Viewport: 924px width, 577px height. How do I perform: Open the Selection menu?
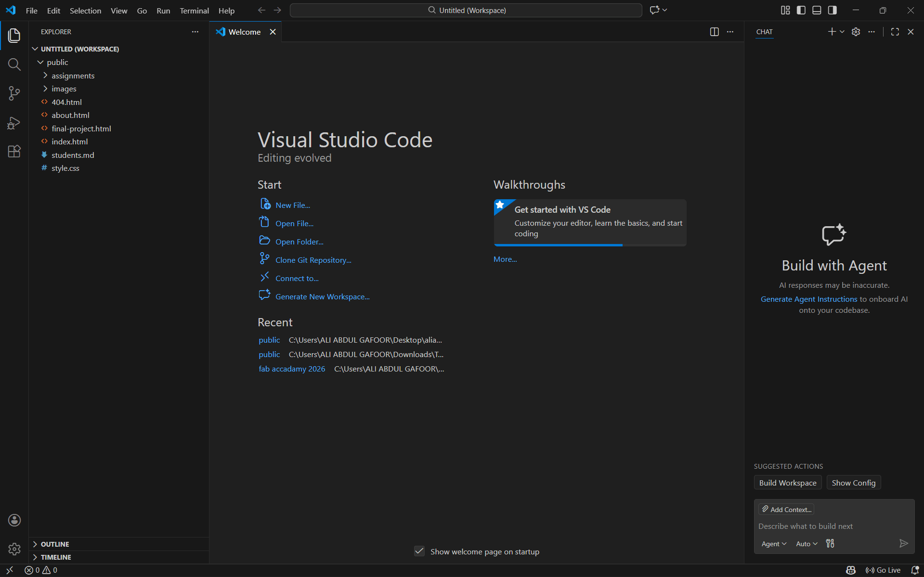[85, 11]
